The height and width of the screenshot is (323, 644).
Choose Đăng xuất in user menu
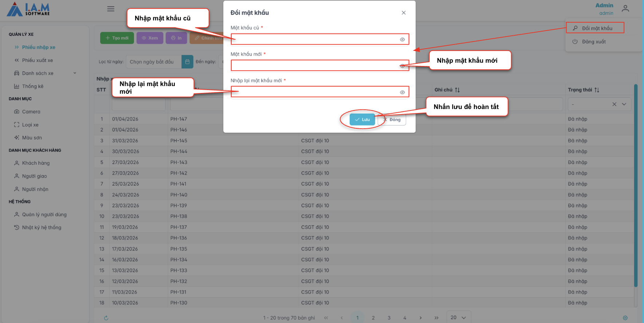click(x=593, y=42)
